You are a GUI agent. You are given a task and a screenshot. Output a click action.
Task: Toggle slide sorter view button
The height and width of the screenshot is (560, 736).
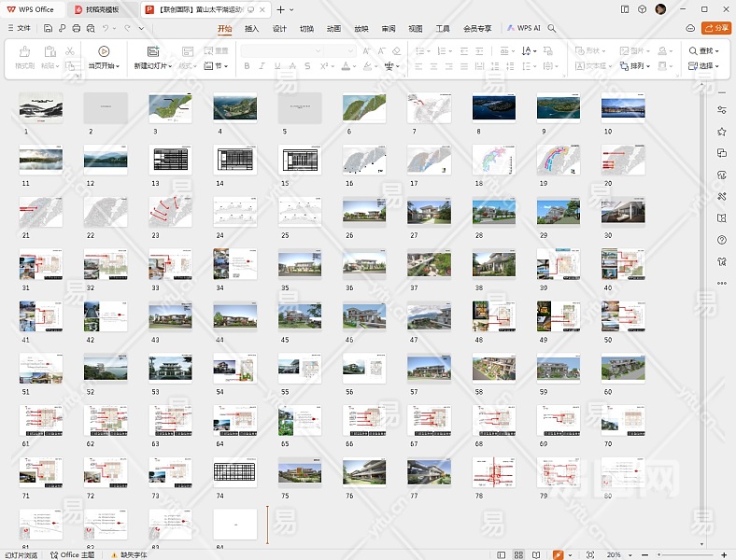[518, 554]
